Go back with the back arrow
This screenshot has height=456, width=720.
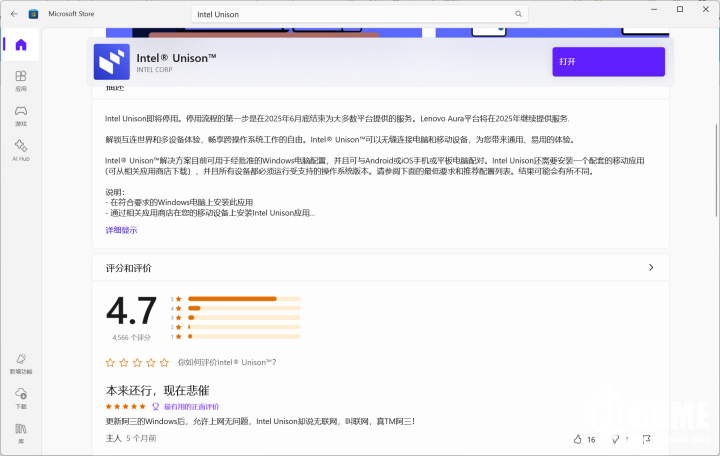pos(14,14)
